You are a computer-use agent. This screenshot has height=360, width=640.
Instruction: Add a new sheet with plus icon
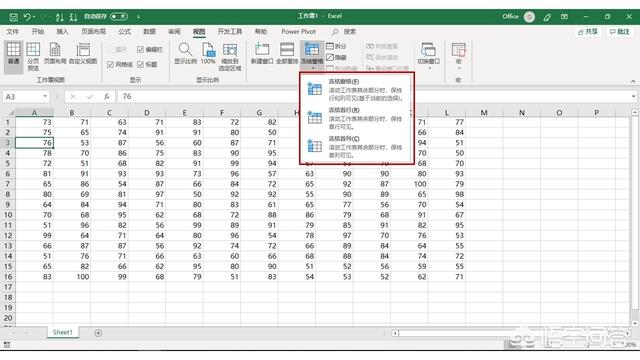pyautogui.click(x=98, y=333)
